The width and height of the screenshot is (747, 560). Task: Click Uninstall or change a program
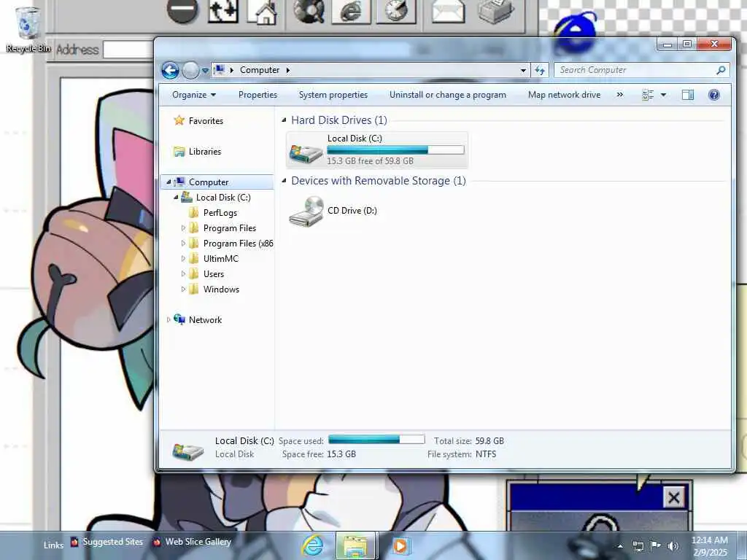coord(448,95)
